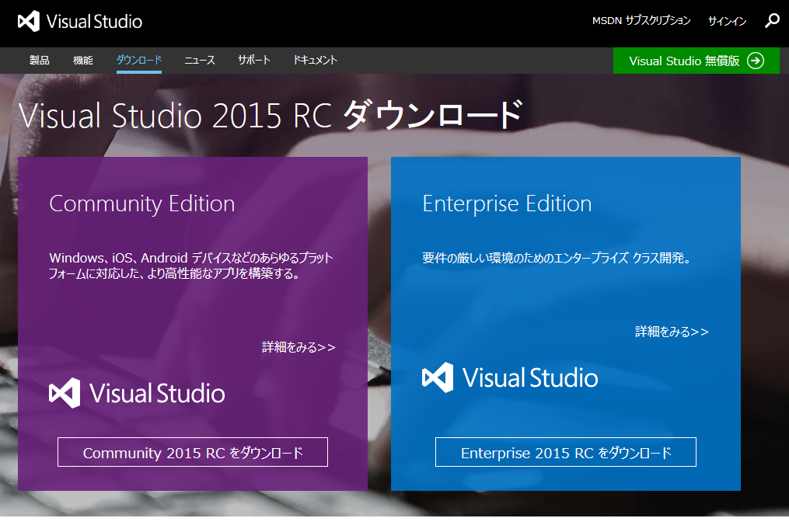This screenshot has width=789, height=532.
Task: Open the ドキュメント page
Action: (314, 60)
